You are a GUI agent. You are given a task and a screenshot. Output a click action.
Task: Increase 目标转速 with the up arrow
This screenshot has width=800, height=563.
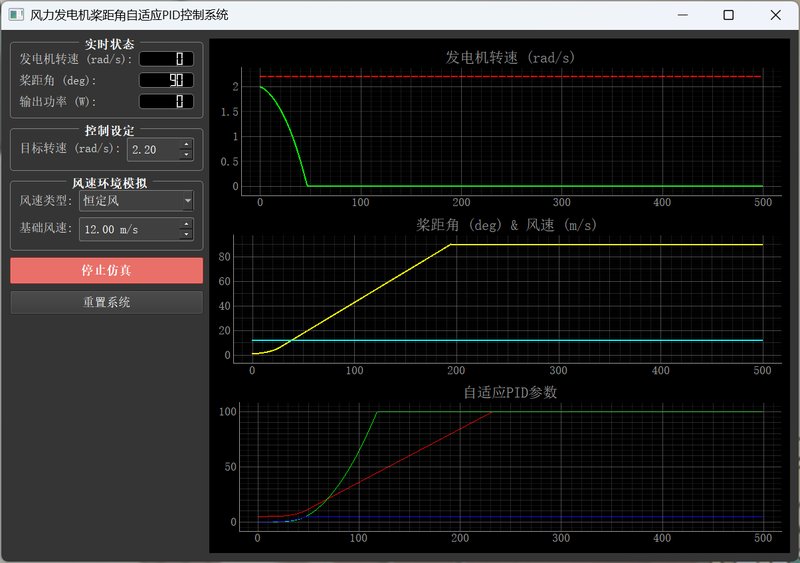(186, 144)
